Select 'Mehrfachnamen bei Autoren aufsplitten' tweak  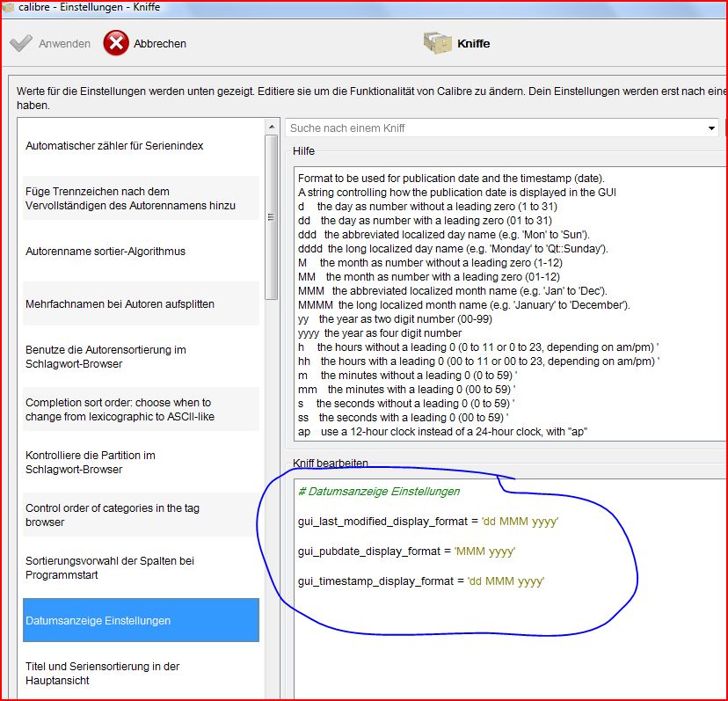click(141, 303)
